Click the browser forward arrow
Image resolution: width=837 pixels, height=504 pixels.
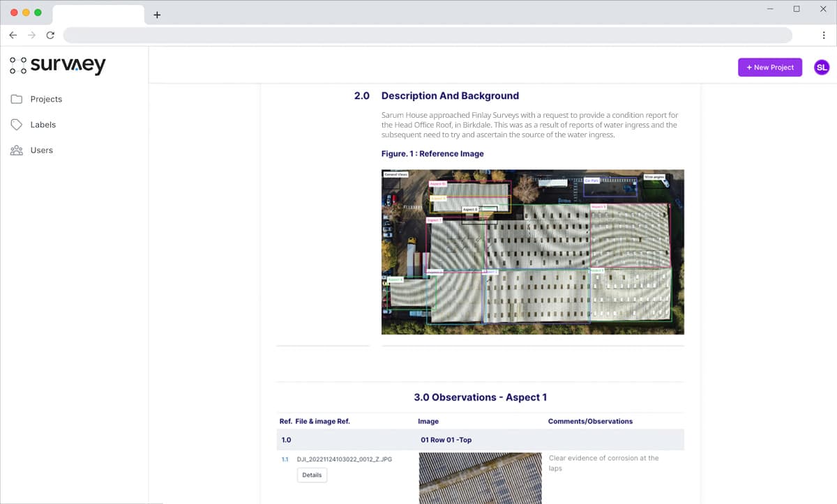[31, 35]
